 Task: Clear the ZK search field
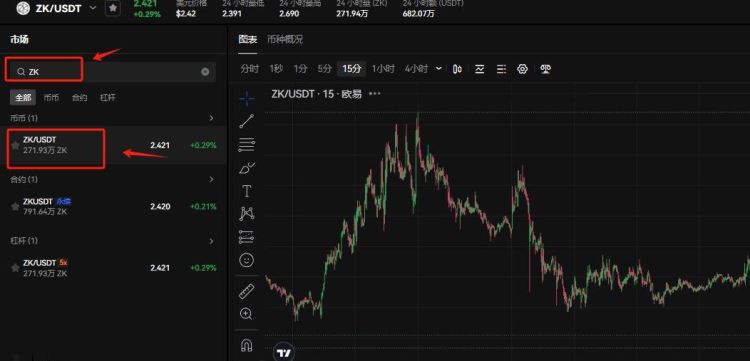pos(205,72)
